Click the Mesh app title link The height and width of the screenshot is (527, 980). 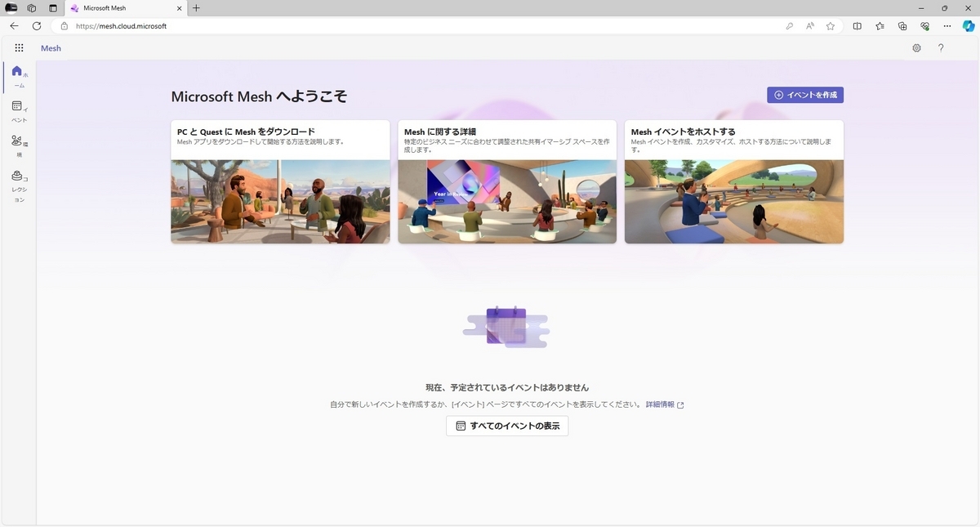click(51, 48)
